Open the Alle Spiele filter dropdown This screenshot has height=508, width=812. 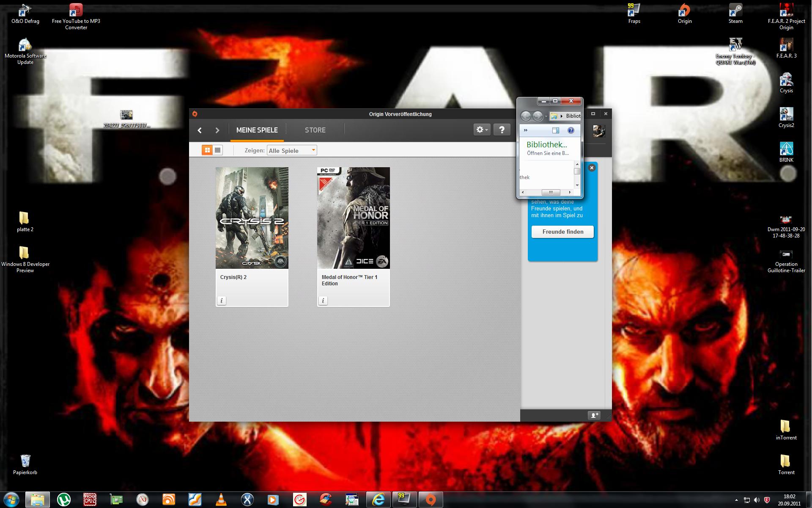point(292,150)
